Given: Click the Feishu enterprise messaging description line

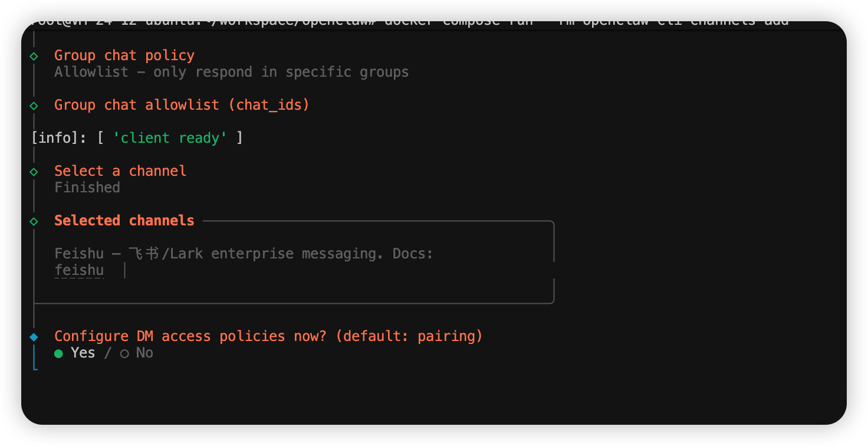Looking at the screenshot, I should [244, 254].
